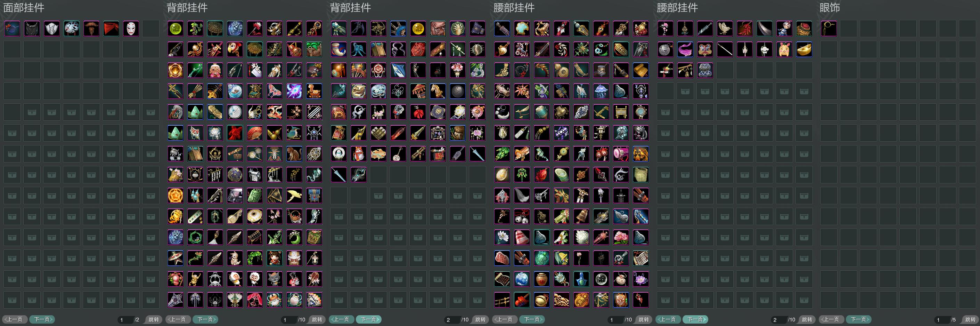
Task: Select the golden monocle in 眼饰 panel
Action: coord(828,29)
